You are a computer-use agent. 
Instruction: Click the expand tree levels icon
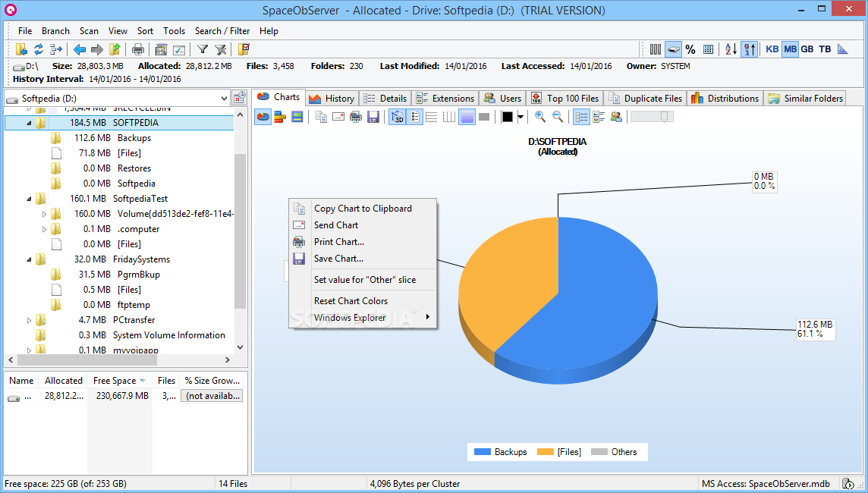56,49
